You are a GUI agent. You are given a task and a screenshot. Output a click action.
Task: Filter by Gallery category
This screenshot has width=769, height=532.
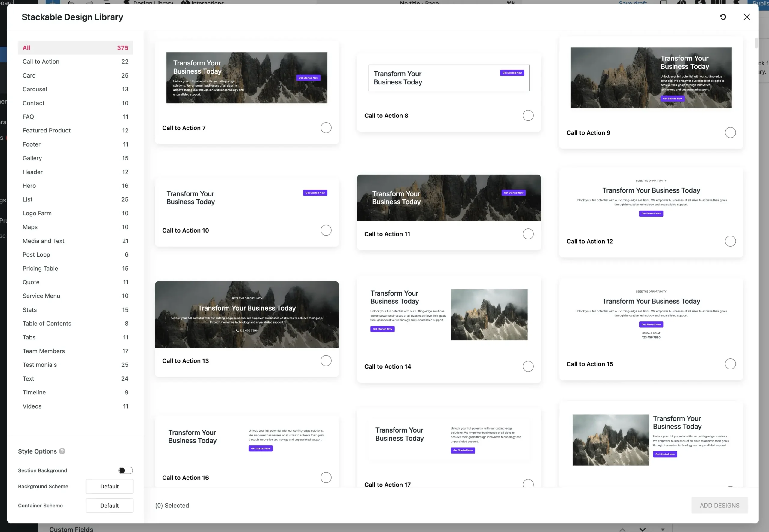click(x=75, y=158)
